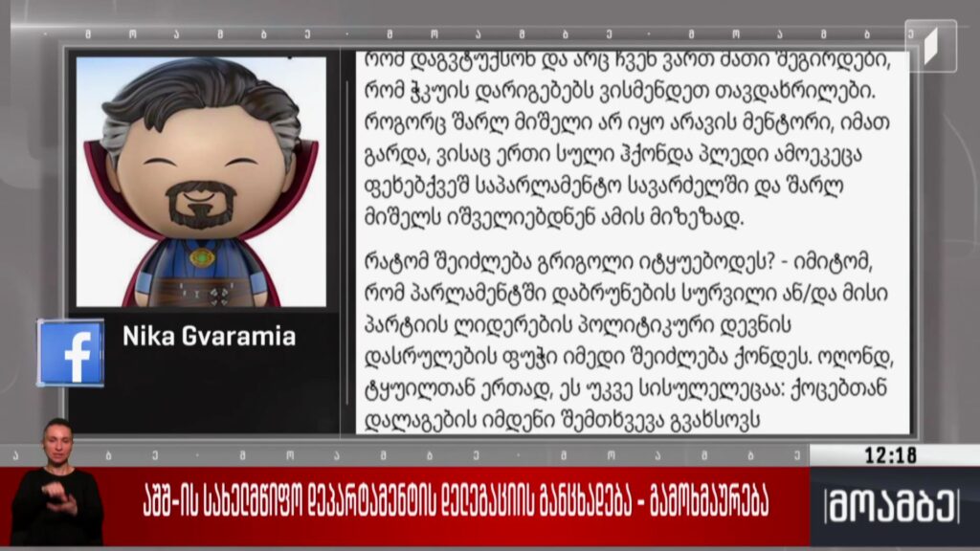Click the მოამბე program logo
The image size is (980, 551).
(x=893, y=506)
